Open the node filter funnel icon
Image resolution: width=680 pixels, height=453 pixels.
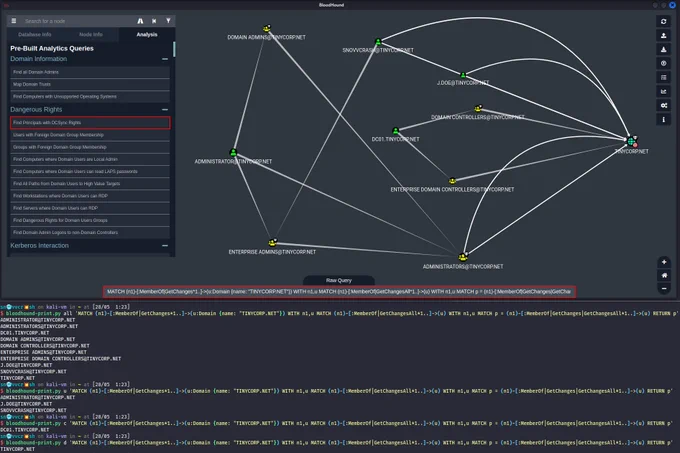coord(168,20)
